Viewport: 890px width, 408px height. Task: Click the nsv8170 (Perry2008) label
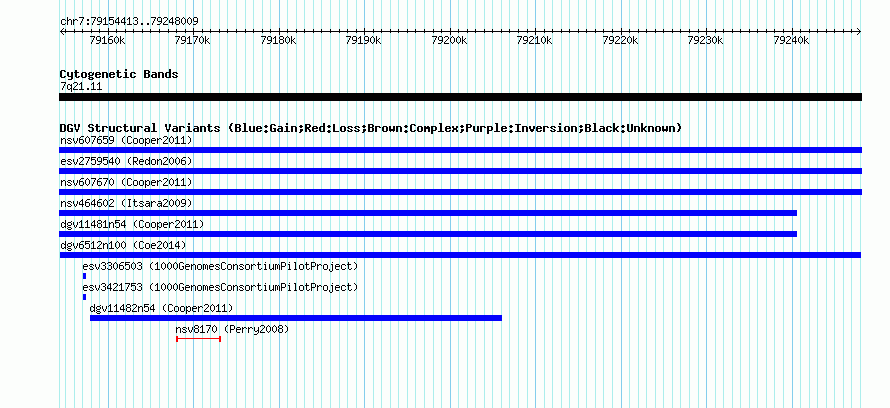tap(232, 329)
